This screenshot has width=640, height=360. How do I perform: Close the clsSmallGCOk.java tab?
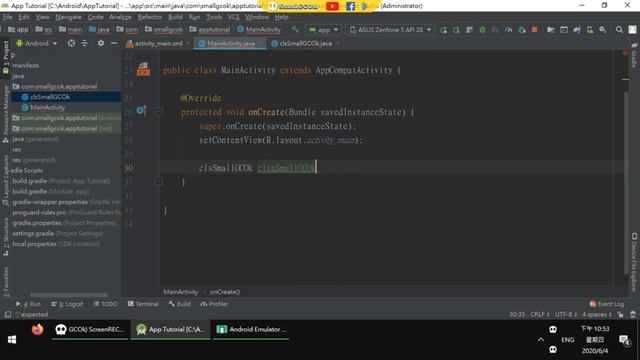tap(337, 44)
